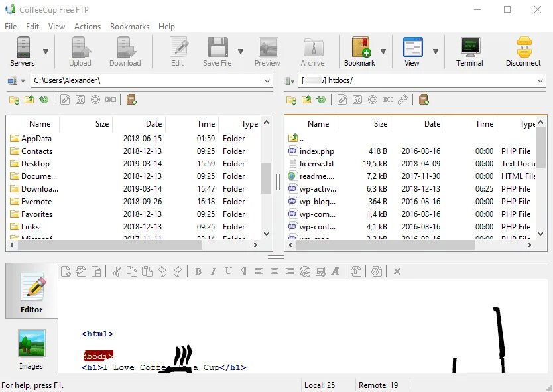The image size is (553, 392).
Task: Open the Servers manager icon
Action: coord(23,52)
